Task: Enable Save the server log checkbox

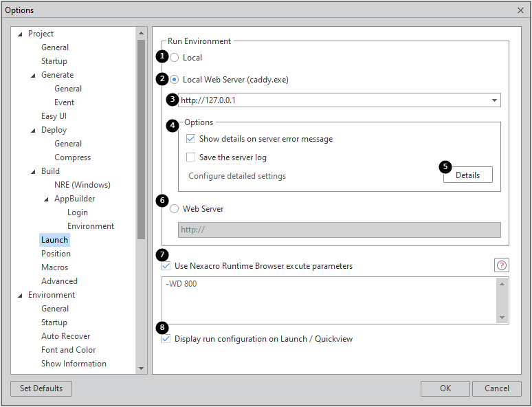Action: pyautogui.click(x=191, y=157)
